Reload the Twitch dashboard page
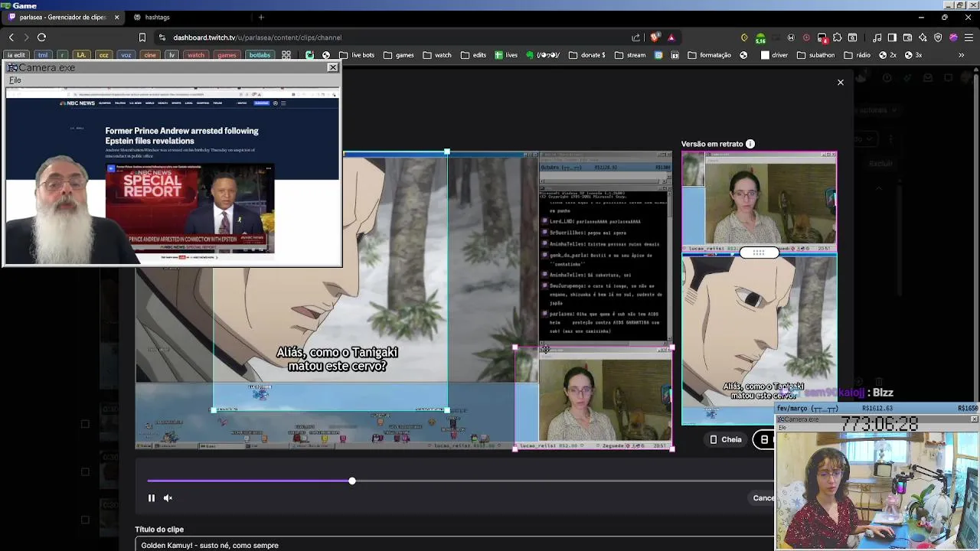 [42, 37]
